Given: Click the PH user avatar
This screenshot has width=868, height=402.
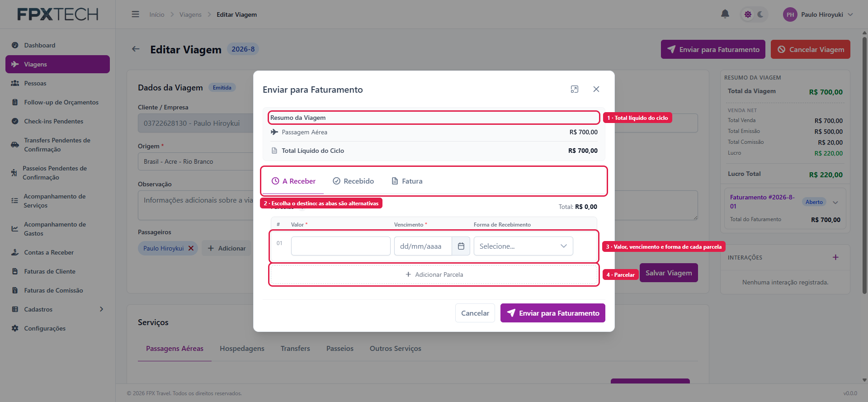Looking at the screenshot, I should point(790,14).
